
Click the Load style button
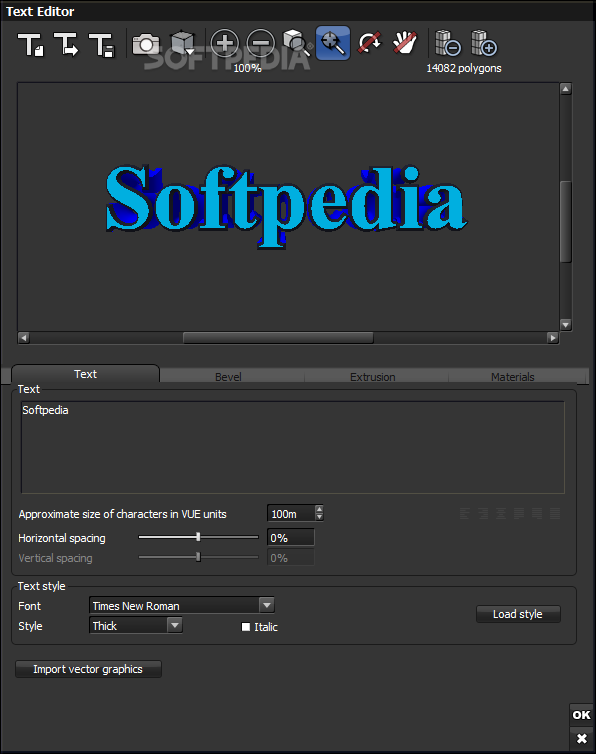(518, 614)
